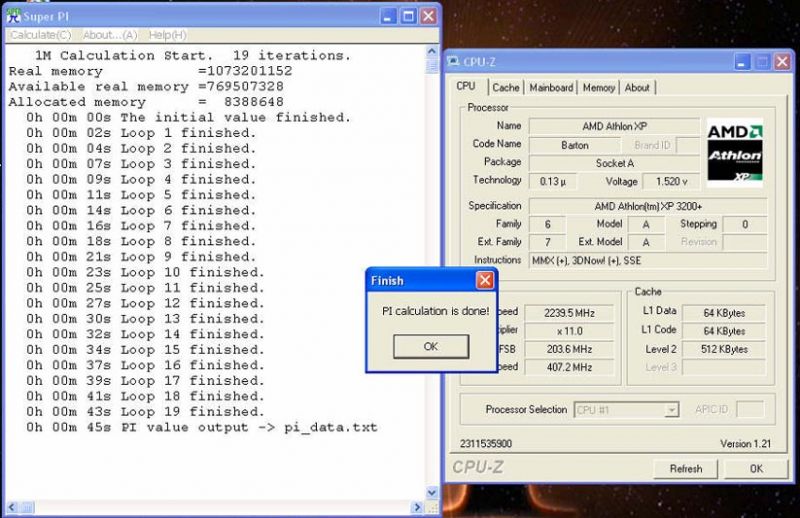The width and height of the screenshot is (800, 518).
Task: Click the Level 2 value 512 KBytes
Action: click(x=724, y=349)
